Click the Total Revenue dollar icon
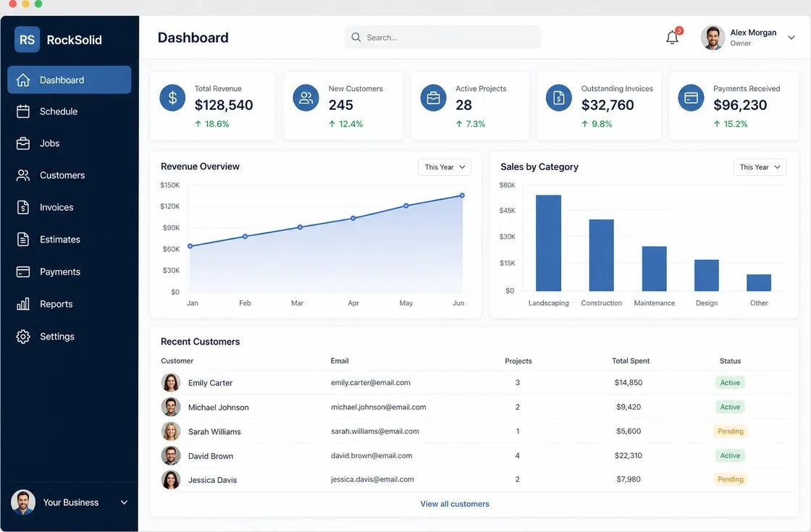Screen dimensions: 811x532 [x=172, y=98]
